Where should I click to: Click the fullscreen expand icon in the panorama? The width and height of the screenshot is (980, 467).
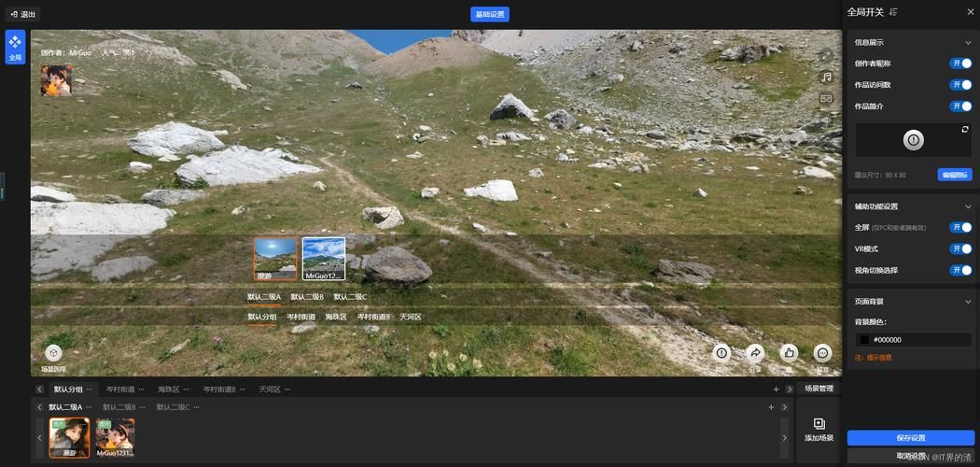pyautogui.click(x=826, y=55)
